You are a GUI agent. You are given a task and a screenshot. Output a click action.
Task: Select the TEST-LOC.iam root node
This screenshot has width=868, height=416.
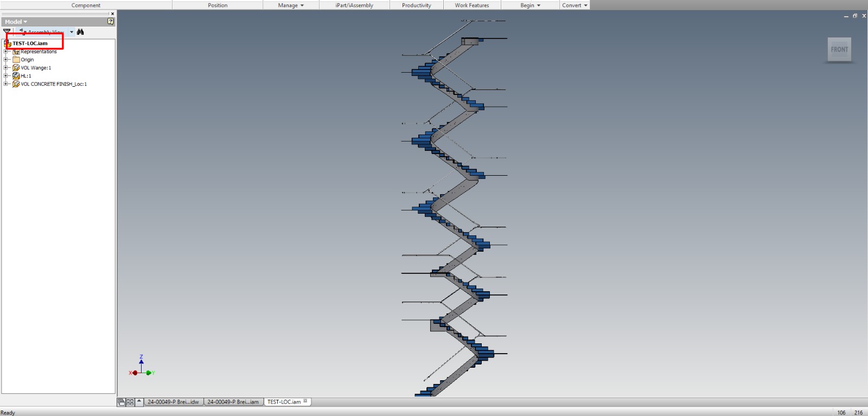click(x=30, y=43)
